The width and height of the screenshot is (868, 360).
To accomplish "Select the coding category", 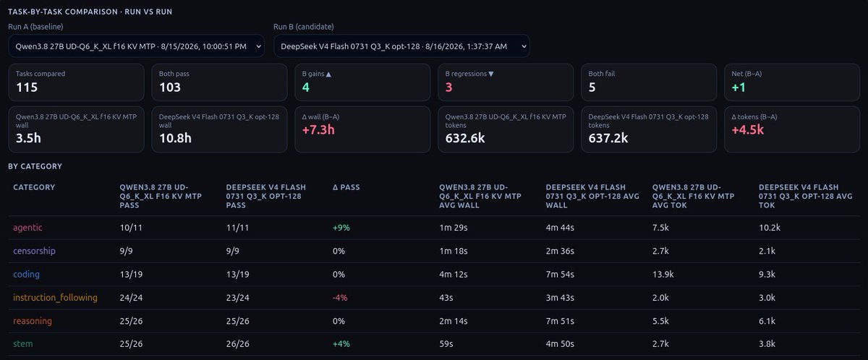I will pos(26,274).
